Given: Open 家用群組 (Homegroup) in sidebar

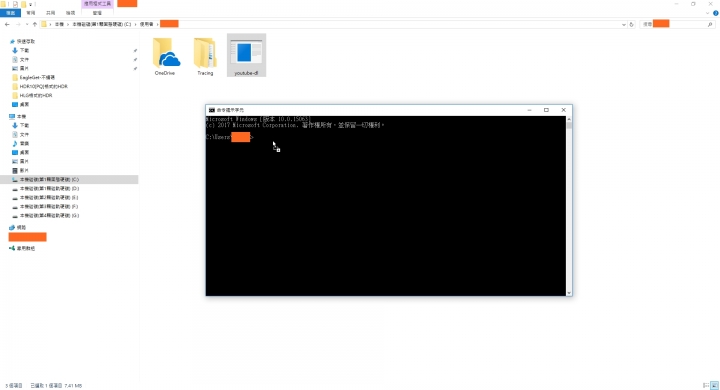Looking at the screenshot, I should [x=26, y=249].
